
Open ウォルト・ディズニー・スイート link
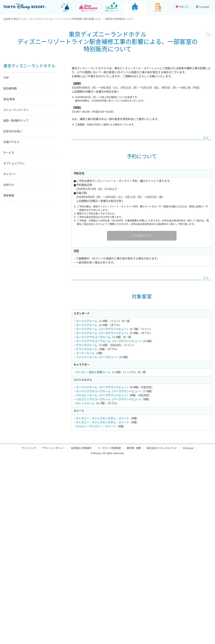coord(96,426)
